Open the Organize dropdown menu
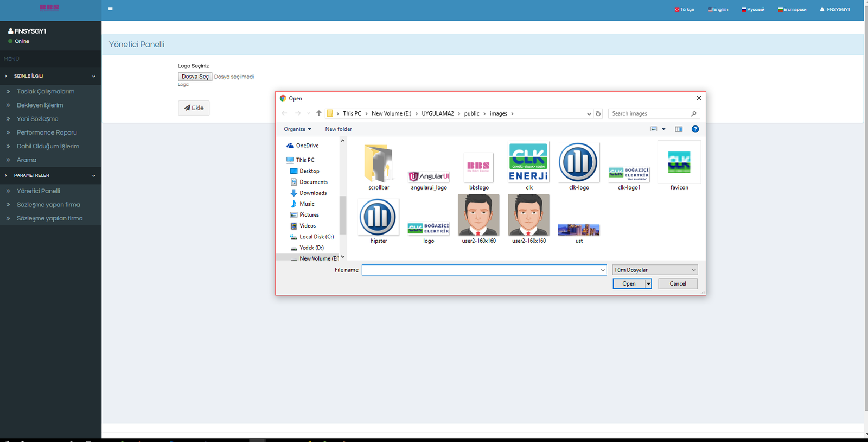This screenshot has width=868, height=442. [x=297, y=129]
